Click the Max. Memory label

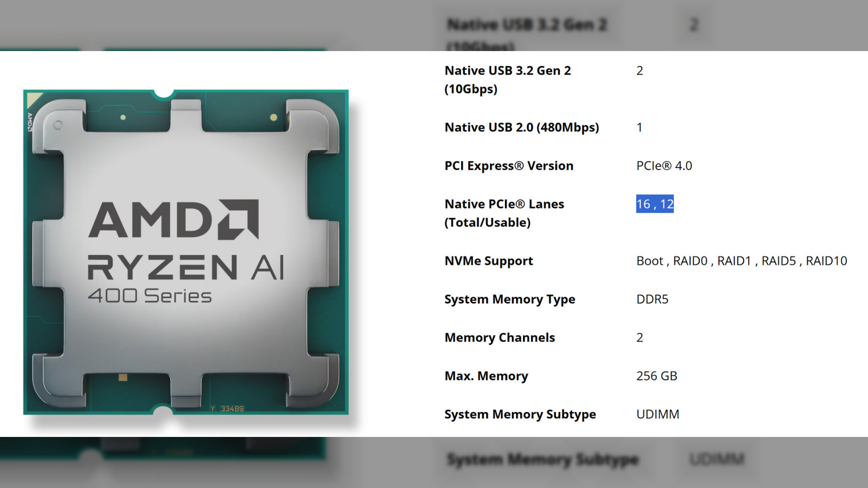coord(486,375)
